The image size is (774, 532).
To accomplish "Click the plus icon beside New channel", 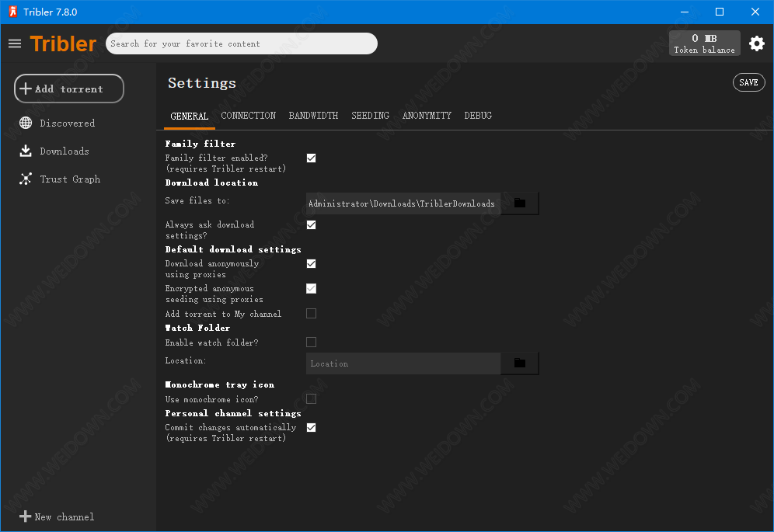I will point(25,516).
